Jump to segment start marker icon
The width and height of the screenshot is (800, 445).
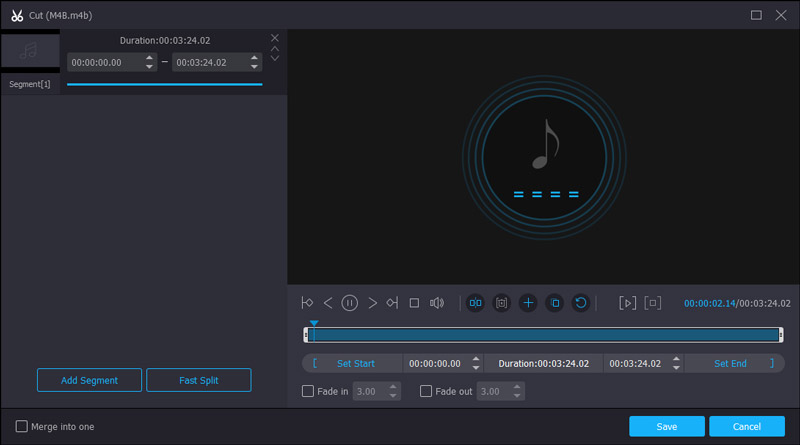(x=307, y=302)
